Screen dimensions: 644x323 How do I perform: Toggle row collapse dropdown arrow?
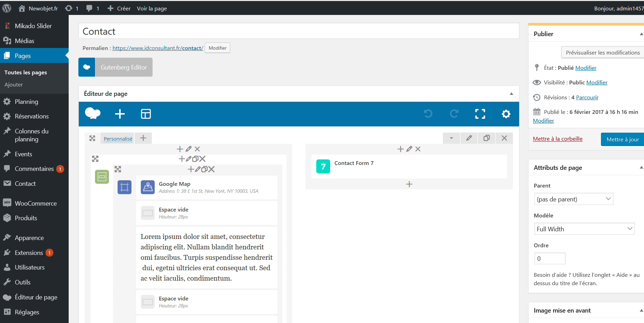[451, 138]
